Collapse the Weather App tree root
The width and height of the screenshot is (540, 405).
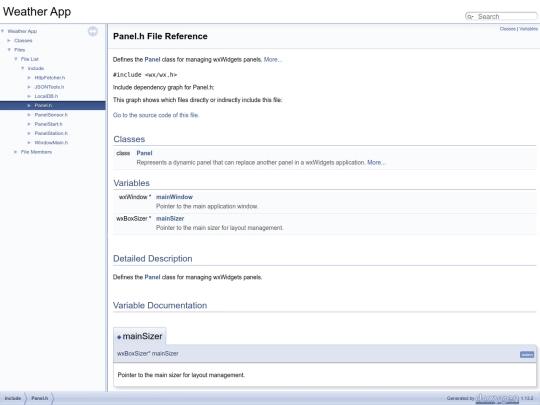pyautogui.click(x=3, y=31)
